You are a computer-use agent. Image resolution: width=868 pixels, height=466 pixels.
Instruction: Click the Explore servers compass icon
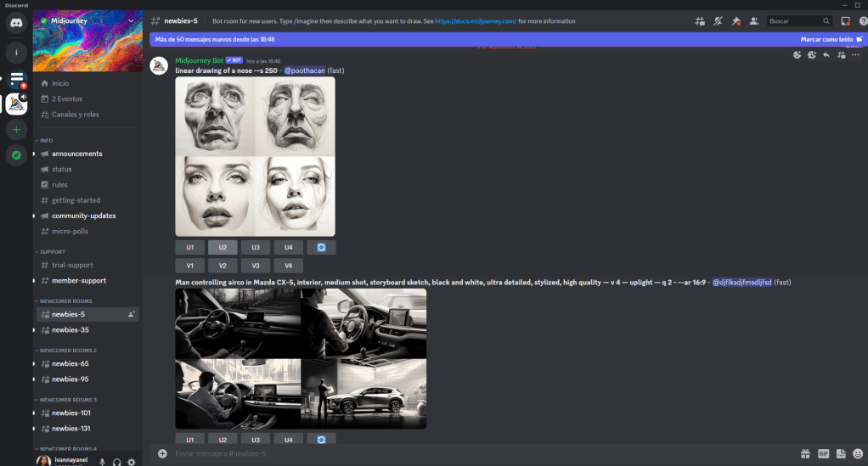(16, 155)
